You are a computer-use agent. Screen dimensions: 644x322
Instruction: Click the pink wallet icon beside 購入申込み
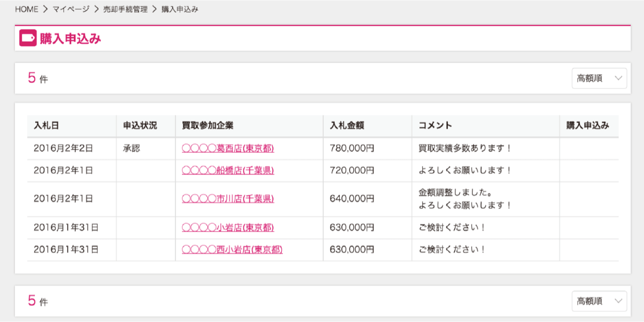pos(27,38)
